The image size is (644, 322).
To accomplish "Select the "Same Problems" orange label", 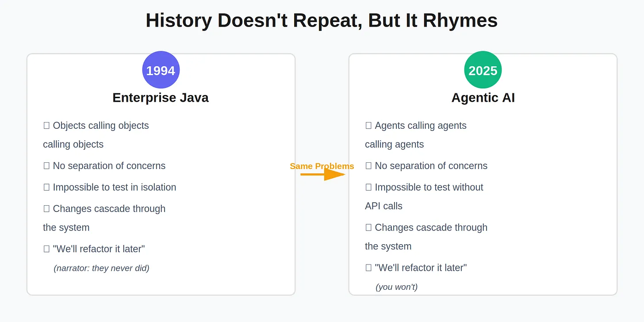I will 322,166.
